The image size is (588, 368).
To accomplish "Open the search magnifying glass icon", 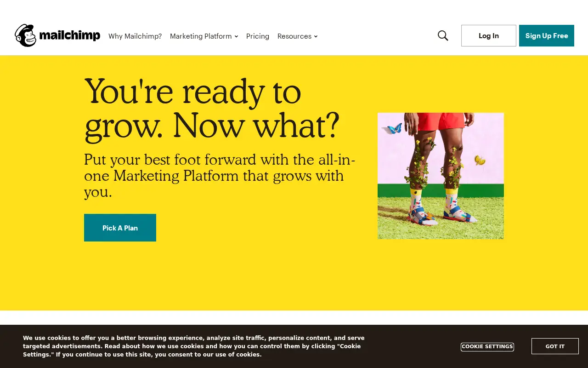I will (x=443, y=35).
